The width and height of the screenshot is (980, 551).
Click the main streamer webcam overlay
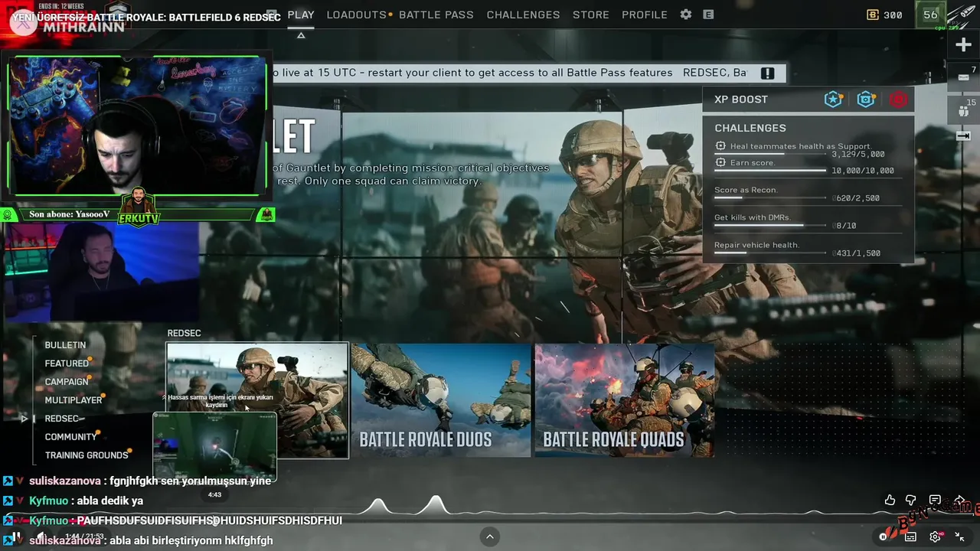[138, 125]
